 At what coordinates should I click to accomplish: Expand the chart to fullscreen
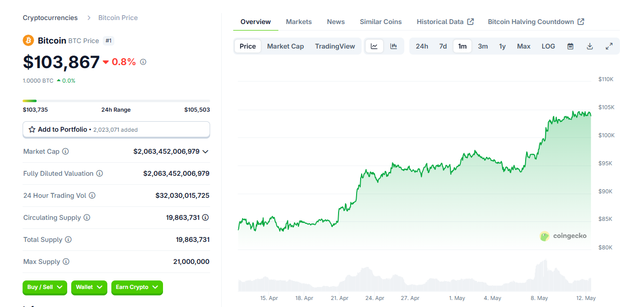click(609, 46)
